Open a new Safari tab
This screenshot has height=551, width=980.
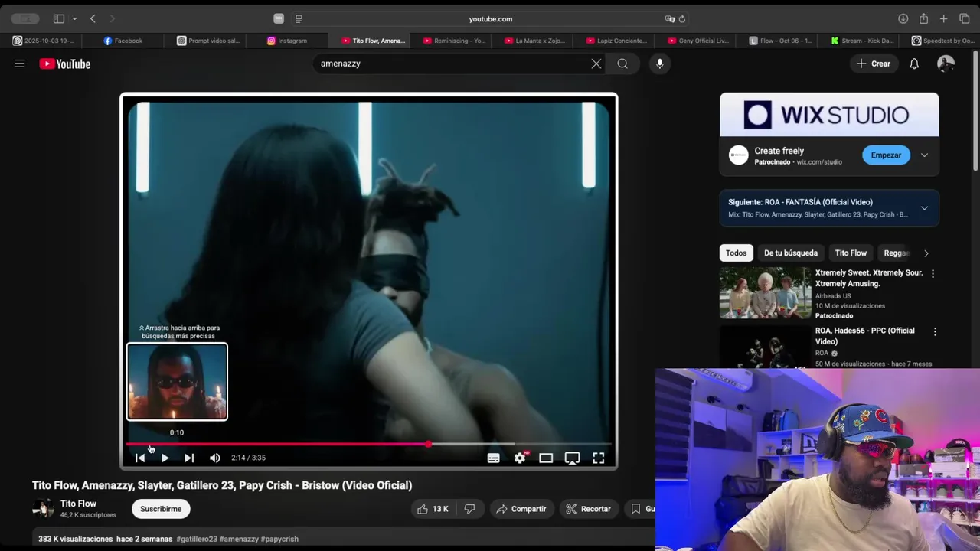[x=944, y=18]
